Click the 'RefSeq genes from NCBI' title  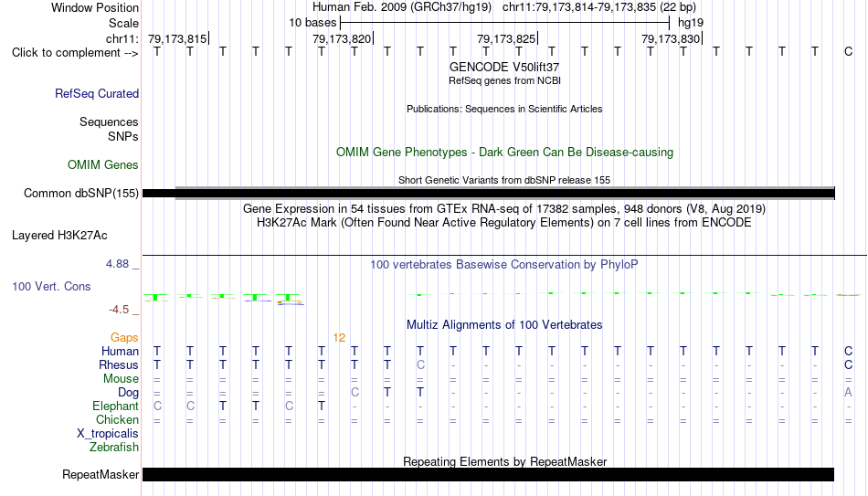point(504,80)
